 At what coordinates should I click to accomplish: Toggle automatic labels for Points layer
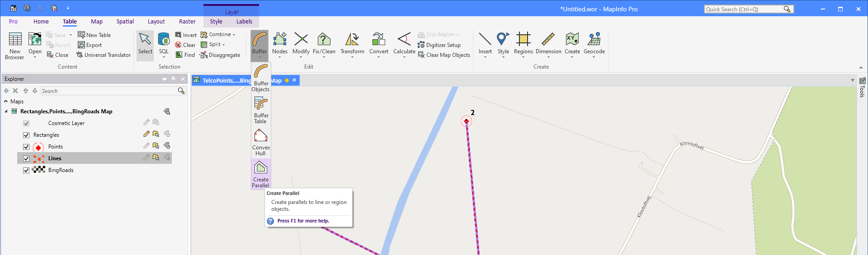click(x=167, y=146)
